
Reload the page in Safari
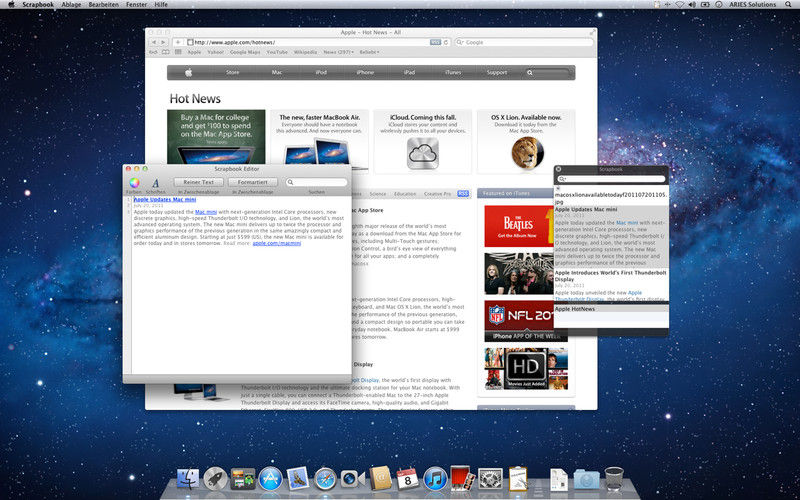[x=446, y=42]
